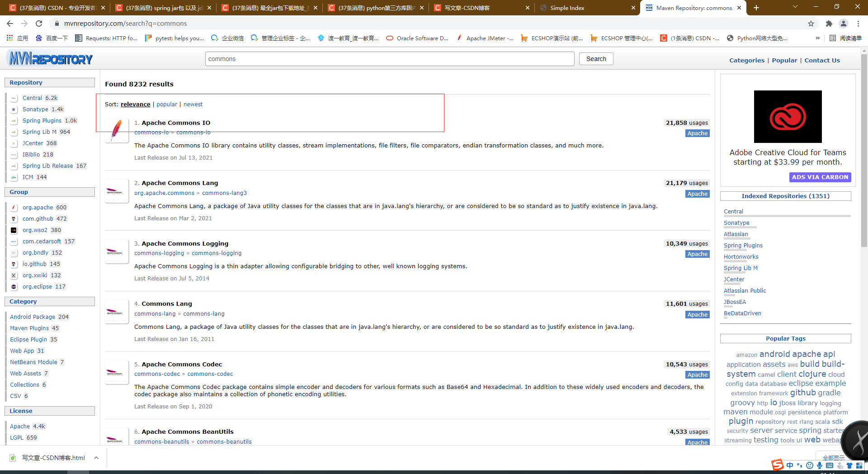This screenshot has height=474, width=868.
Task: Filter by Apache license 4.4k
Action: pos(20,427)
